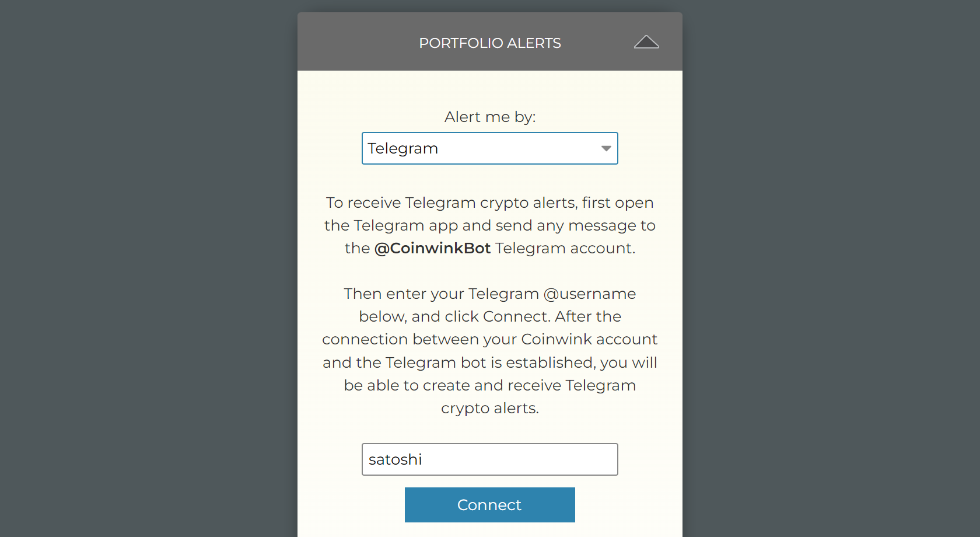Screen dimensions: 980x537
Task: Click the Telegram instructions paragraph
Action: pyautogui.click(x=490, y=225)
